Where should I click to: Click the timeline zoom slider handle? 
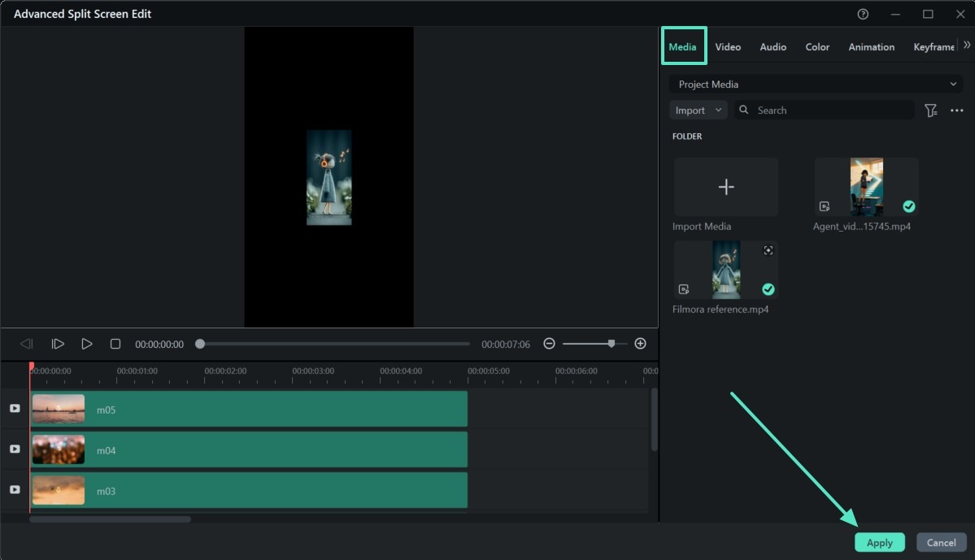612,344
